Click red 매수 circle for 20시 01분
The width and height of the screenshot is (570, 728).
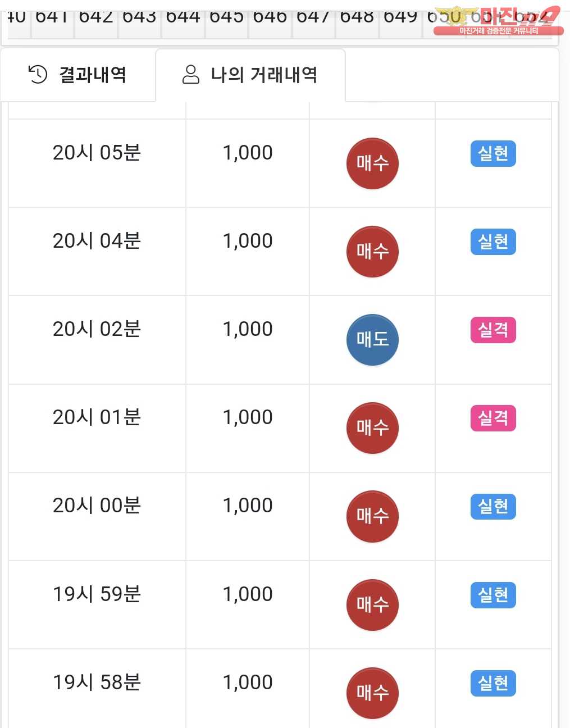[372, 428]
